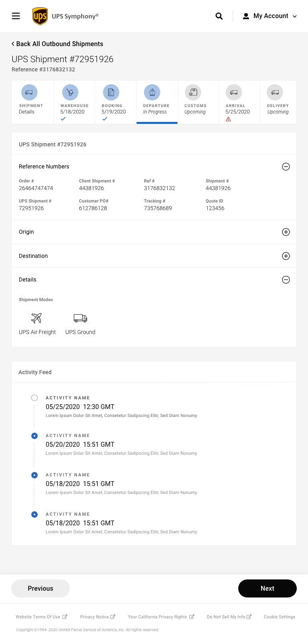
Task: Open the hamburger menu
Action: point(16,16)
